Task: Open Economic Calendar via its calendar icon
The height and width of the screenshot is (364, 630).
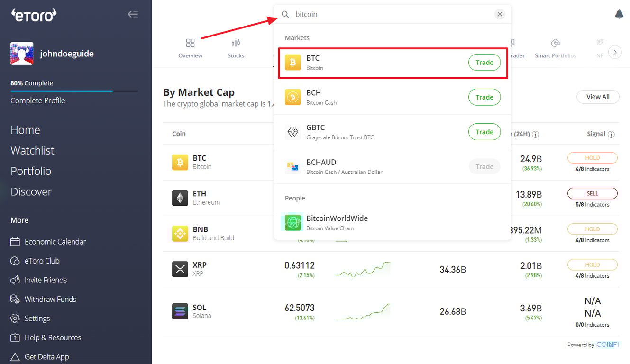Action: 14,241
